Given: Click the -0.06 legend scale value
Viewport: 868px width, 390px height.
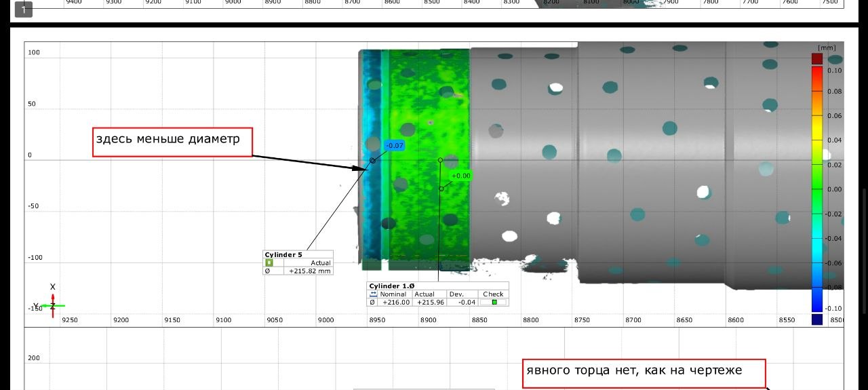Looking at the screenshot, I should click(833, 263).
